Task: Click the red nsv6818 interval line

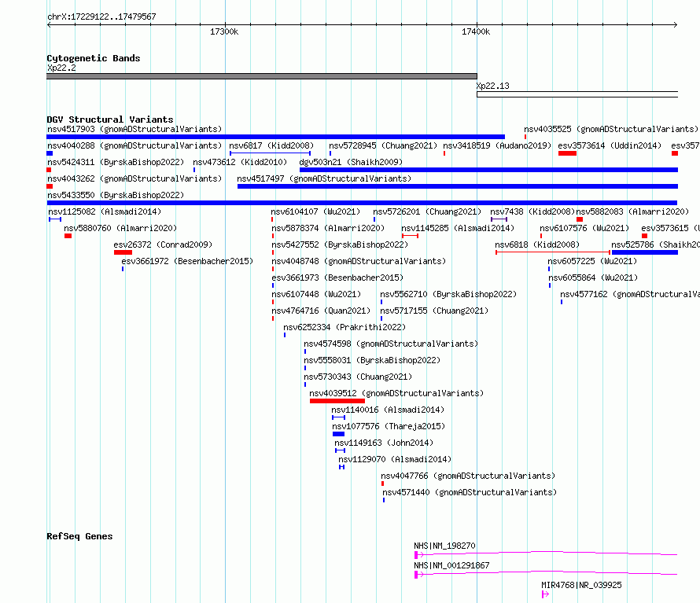Action: (553, 252)
